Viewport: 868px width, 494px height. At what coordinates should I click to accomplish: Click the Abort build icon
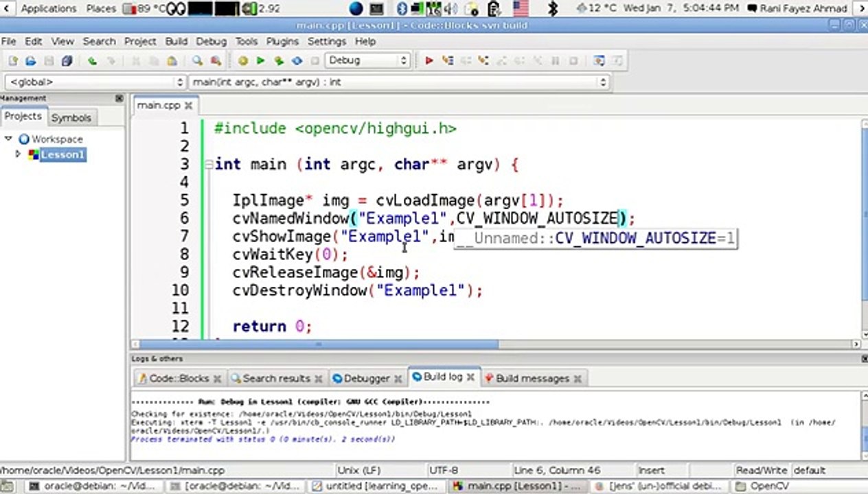(x=315, y=61)
